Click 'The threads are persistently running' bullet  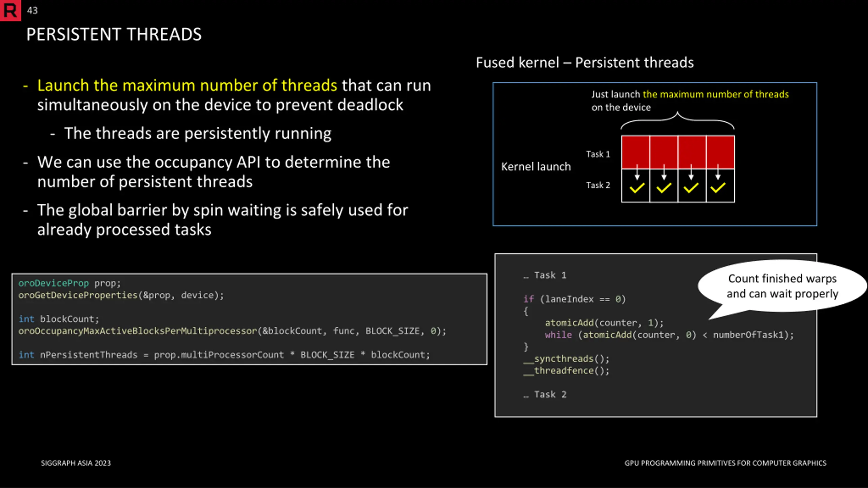click(198, 134)
